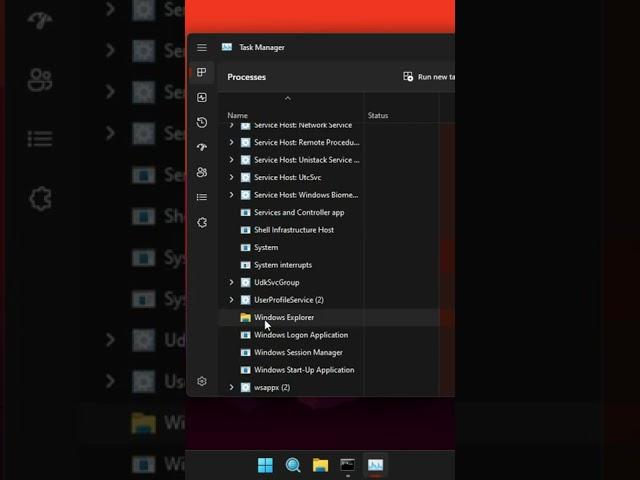Sort processes by the Name column header

238,116
